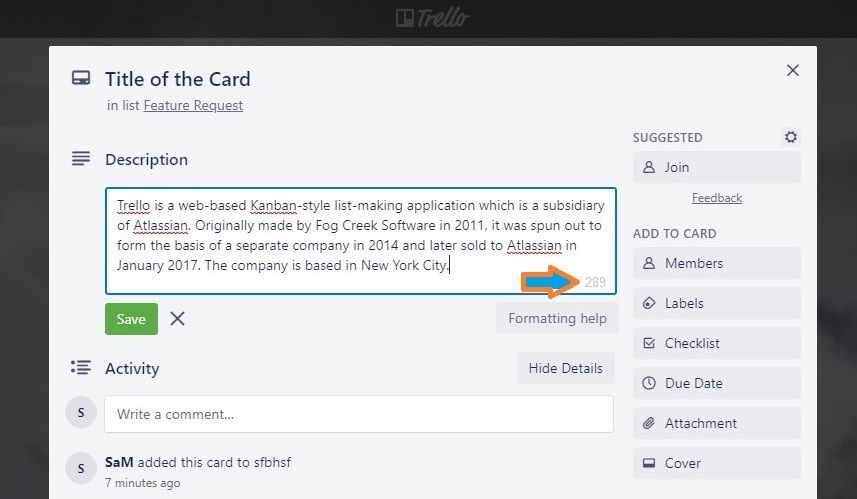Image resolution: width=857 pixels, height=499 pixels.
Task: Click the Description lines icon
Action: coord(81,159)
